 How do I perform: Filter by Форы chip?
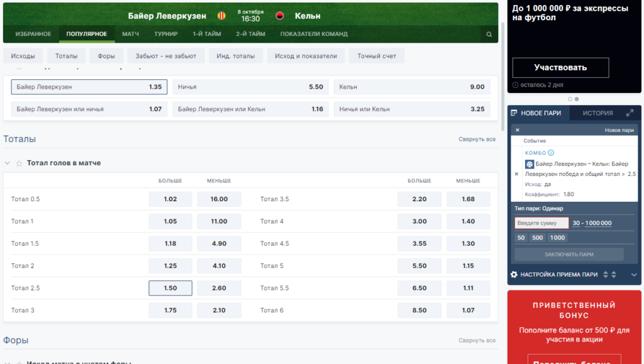(x=106, y=56)
